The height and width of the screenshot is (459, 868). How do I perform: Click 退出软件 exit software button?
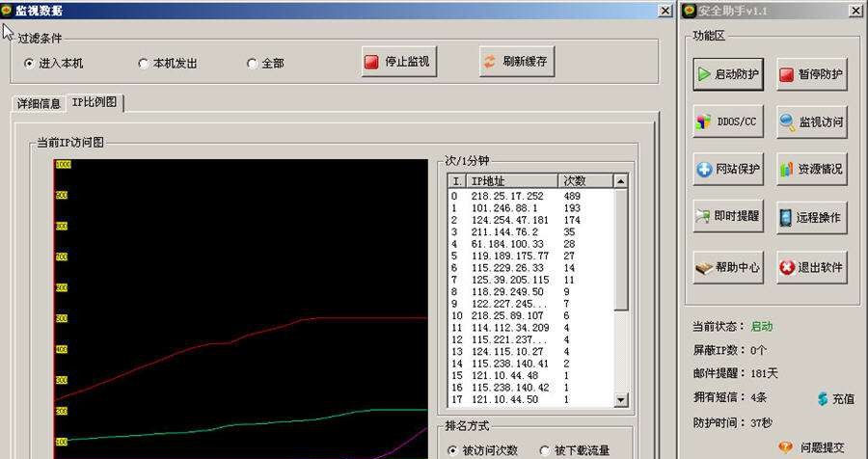tap(811, 267)
